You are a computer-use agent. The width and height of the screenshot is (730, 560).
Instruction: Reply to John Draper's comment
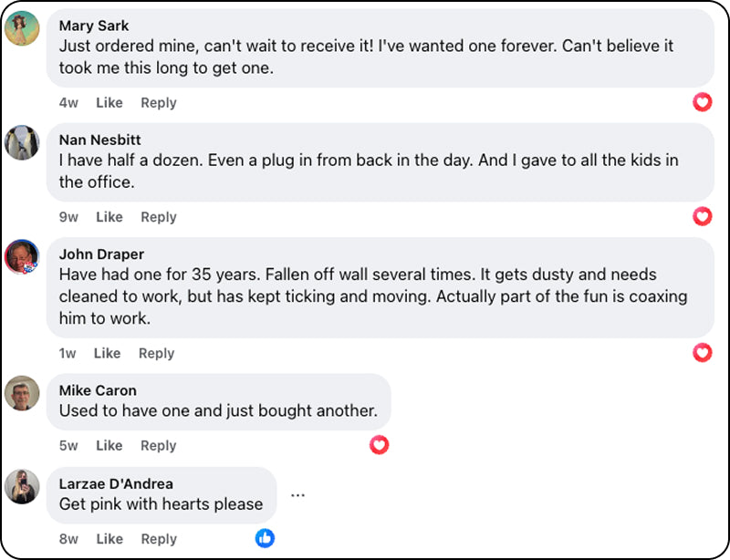pyautogui.click(x=156, y=353)
